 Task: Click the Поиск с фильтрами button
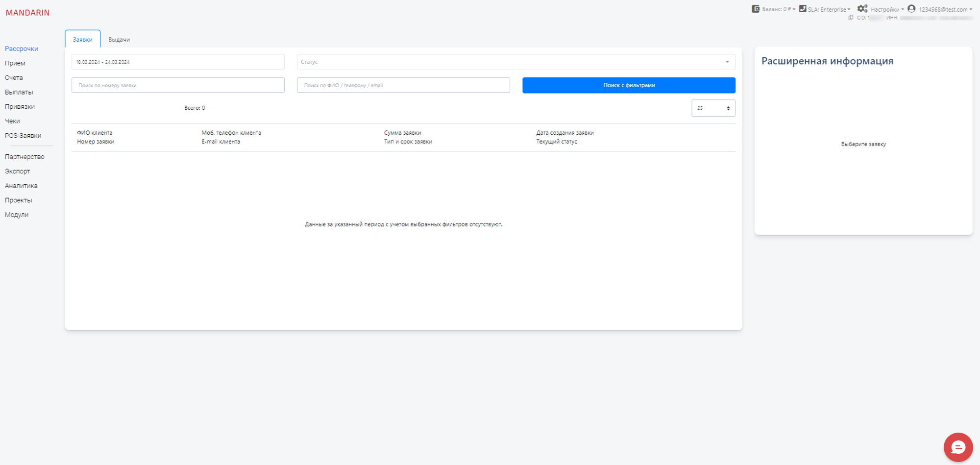629,85
